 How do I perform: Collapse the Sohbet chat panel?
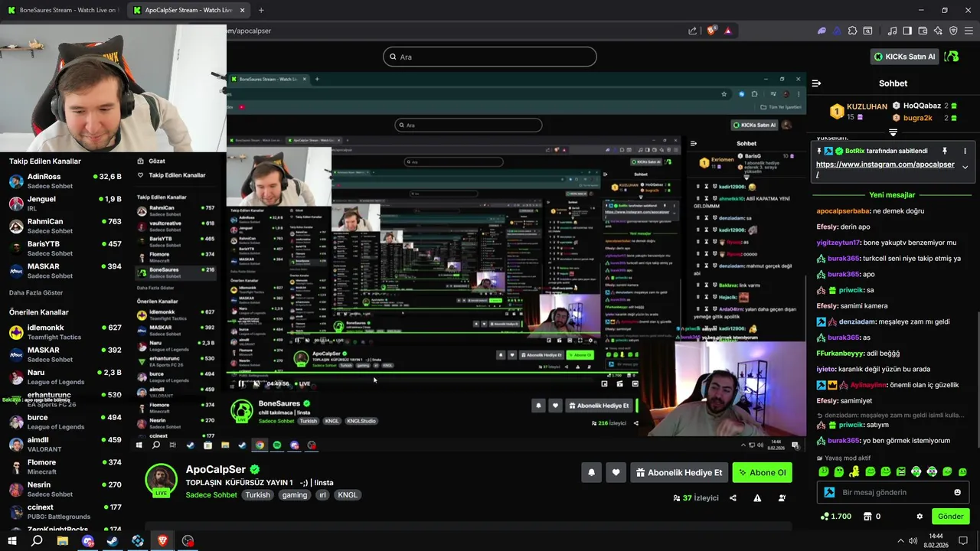816,83
